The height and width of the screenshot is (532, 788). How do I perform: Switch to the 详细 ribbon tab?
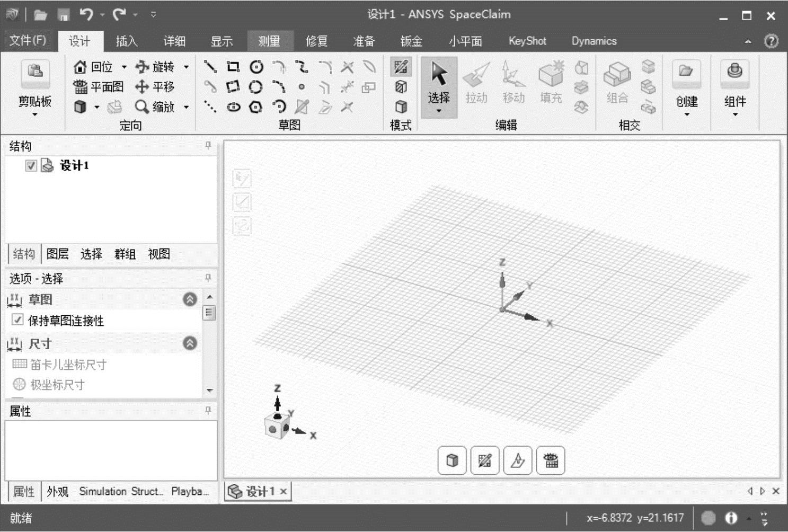coord(174,41)
